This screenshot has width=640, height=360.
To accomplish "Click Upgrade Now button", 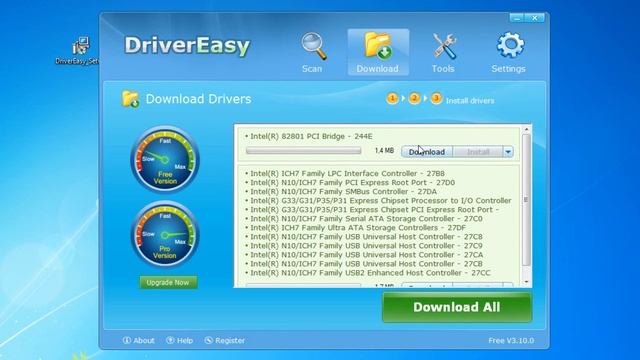I will coord(168,282).
